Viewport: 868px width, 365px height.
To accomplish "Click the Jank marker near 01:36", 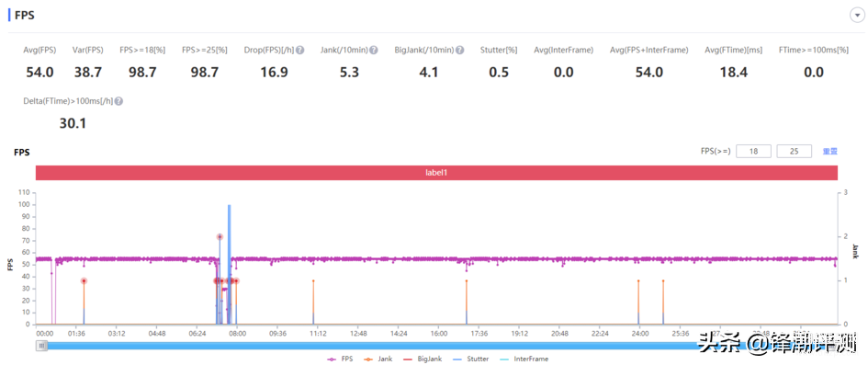I will (84, 280).
